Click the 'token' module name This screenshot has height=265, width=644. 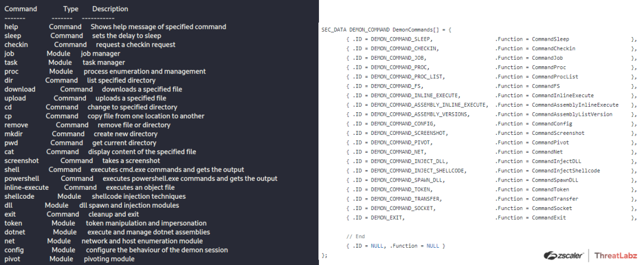[x=13, y=223]
